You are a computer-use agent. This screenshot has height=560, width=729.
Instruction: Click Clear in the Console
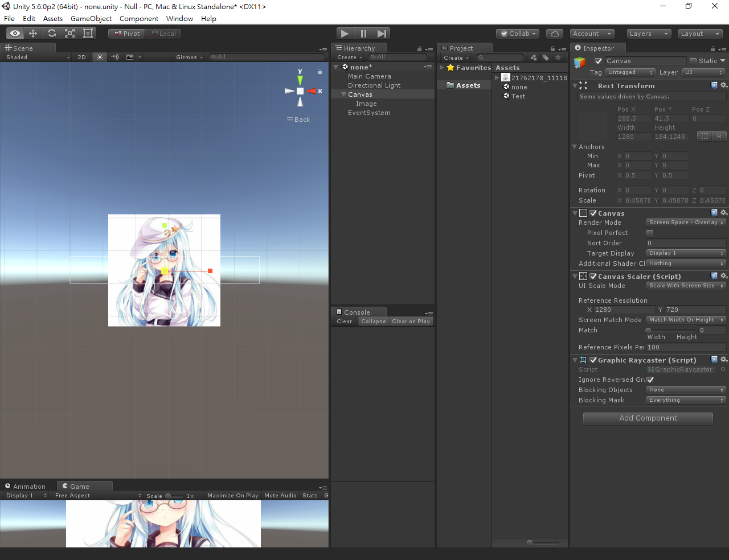click(x=344, y=321)
